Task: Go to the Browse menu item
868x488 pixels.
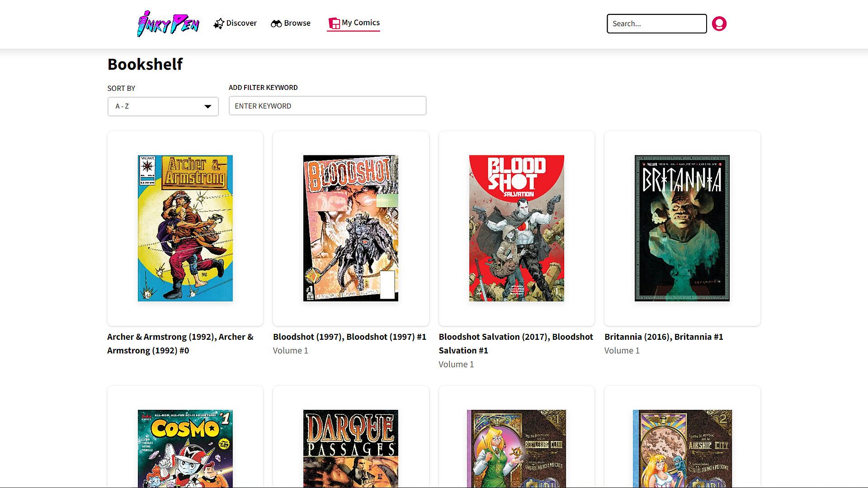Action: [x=297, y=23]
